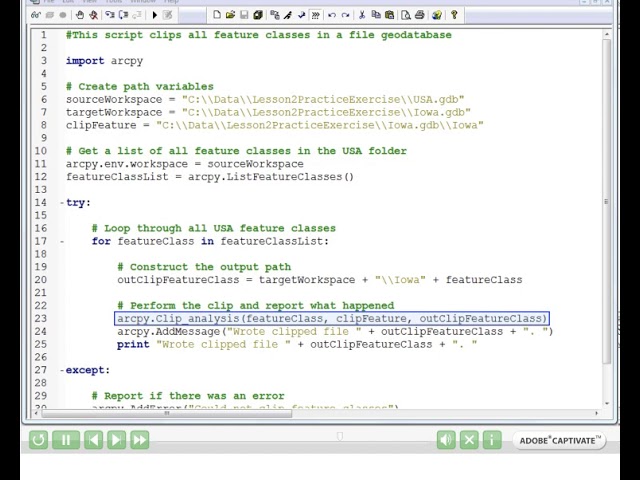
Task: Save the script with the floppy icon
Action: pos(244,15)
